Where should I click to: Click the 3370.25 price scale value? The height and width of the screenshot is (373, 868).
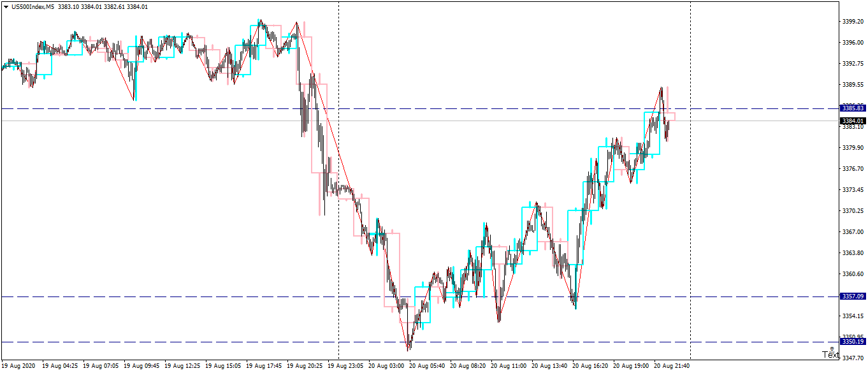(x=853, y=211)
